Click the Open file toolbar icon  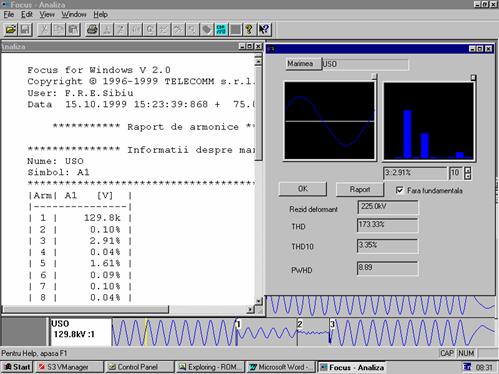(x=11, y=30)
